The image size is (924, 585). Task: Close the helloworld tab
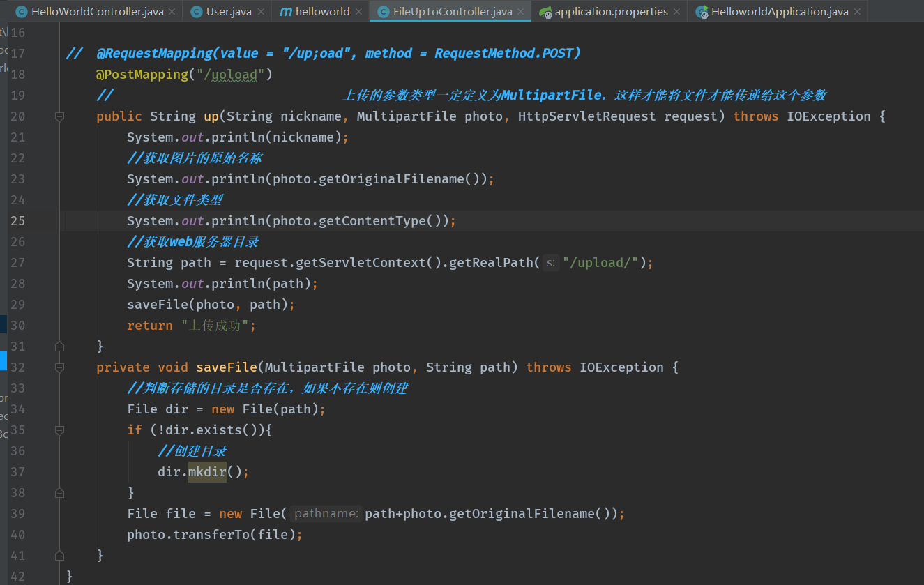point(358,12)
